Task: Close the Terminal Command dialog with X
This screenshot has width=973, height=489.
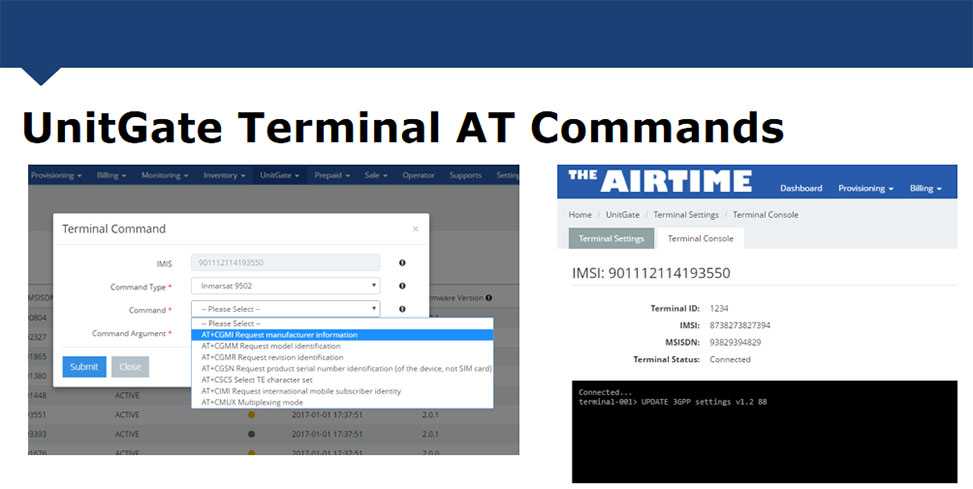Action: click(x=416, y=229)
